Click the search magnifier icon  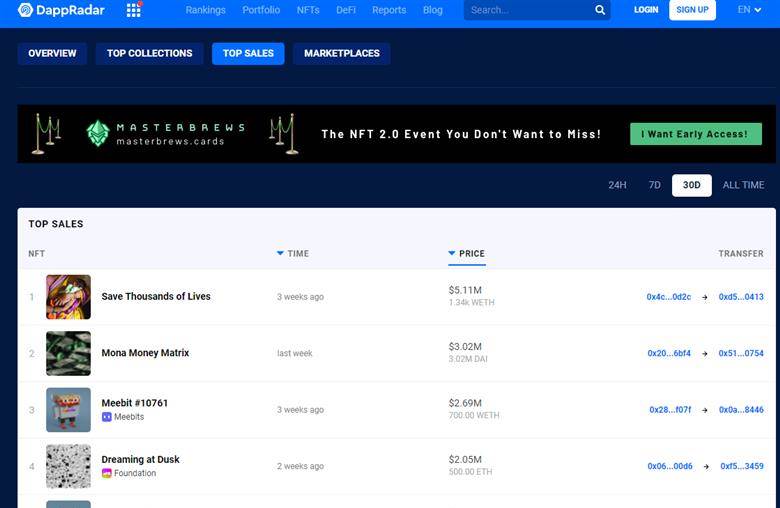coord(600,10)
